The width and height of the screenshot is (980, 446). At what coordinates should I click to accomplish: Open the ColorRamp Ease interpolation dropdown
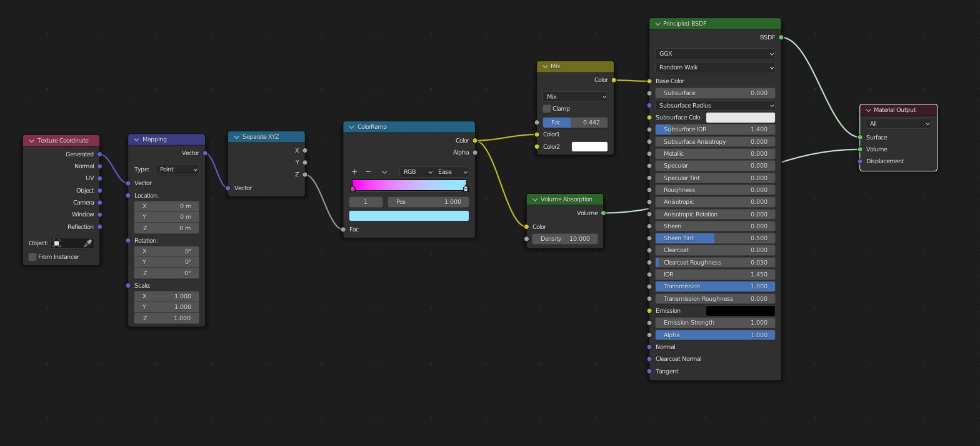452,172
